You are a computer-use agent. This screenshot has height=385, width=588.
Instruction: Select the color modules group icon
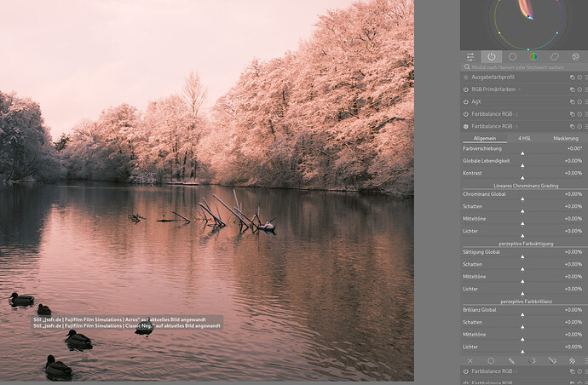coord(533,56)
